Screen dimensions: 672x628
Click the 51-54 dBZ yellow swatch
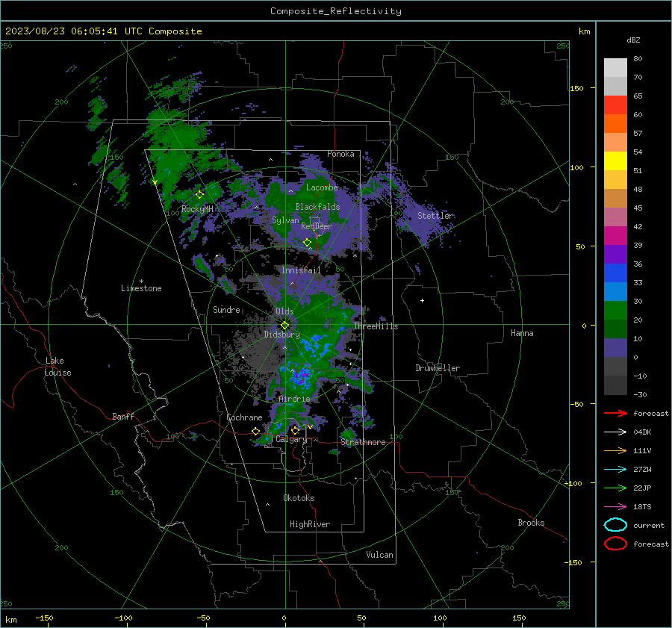click(x=615, y=161)
